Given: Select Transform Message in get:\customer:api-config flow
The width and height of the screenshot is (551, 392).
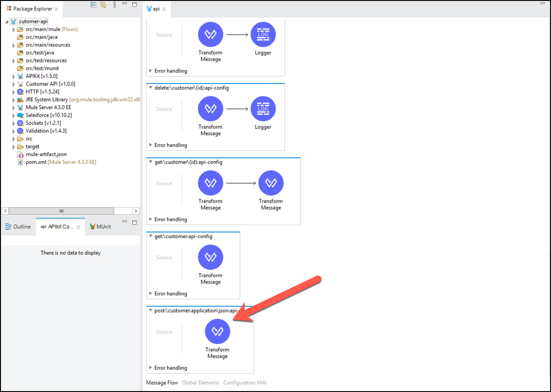Looking at the screenshot, I should point(211,257).
